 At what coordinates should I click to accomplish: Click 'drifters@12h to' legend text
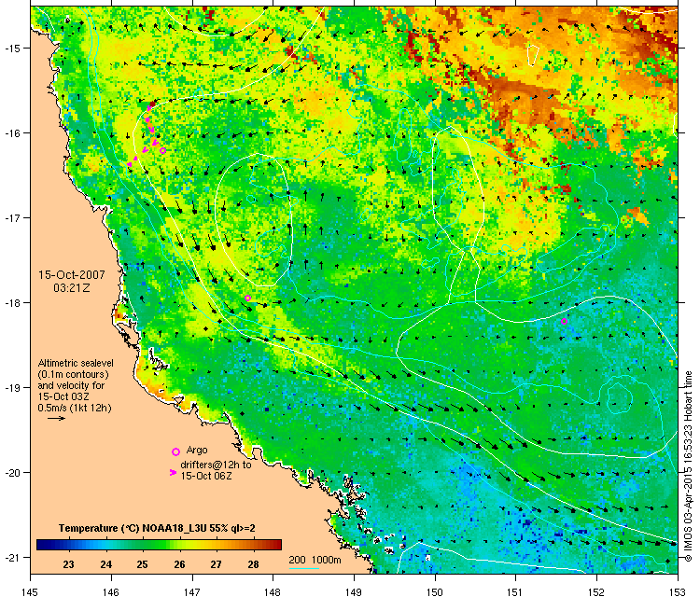coord(216,465)
